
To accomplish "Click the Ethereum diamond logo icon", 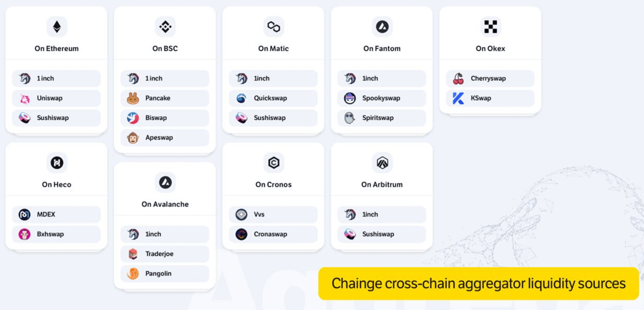I will pyautogui.click(x=57, y=27).
